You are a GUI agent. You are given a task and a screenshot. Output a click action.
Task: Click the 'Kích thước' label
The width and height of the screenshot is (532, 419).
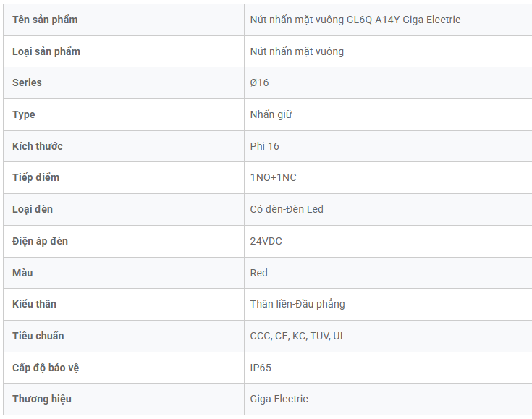[38, 146]
